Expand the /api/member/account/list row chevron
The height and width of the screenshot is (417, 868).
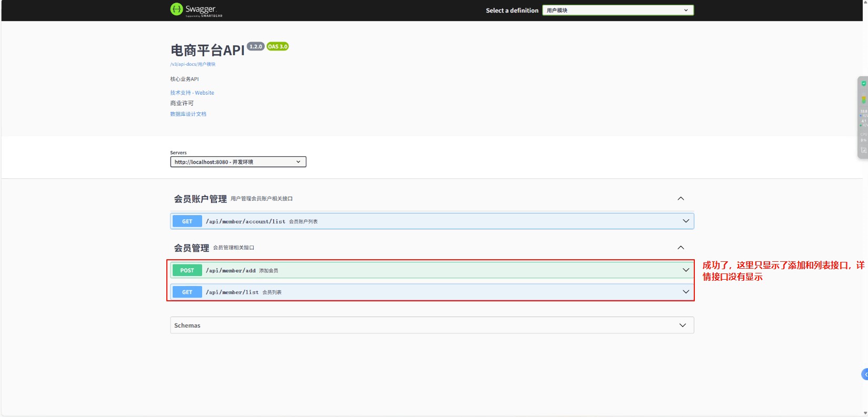686,221
